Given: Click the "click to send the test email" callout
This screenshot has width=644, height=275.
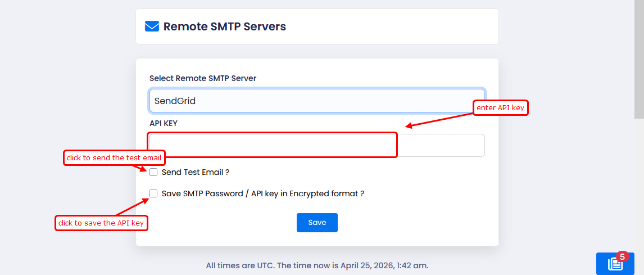Looking at the screenshot, I should pos(114,158).
